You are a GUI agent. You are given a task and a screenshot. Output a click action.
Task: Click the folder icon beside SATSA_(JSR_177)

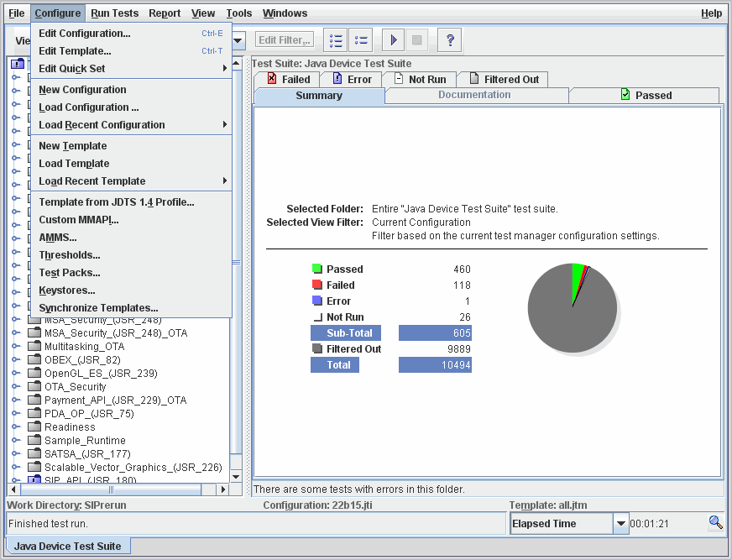point(34,453)
